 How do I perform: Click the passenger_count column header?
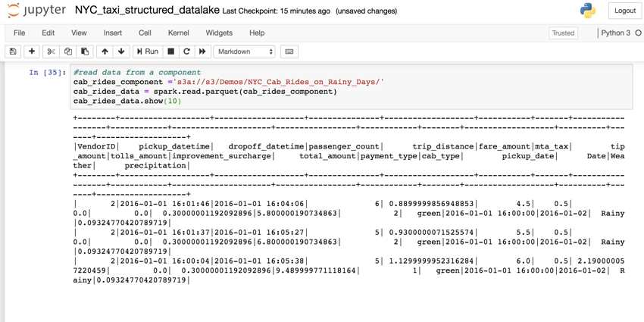point(344,147)
